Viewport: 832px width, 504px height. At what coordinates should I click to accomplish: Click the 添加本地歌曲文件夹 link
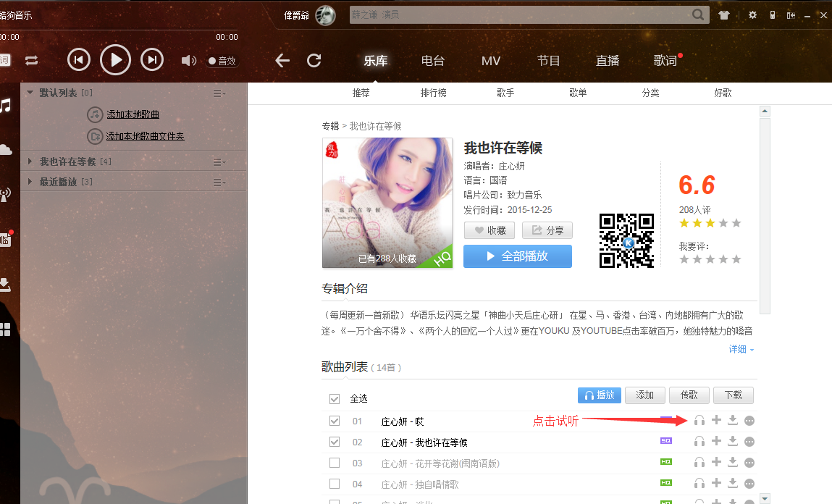tap(146, 136)
